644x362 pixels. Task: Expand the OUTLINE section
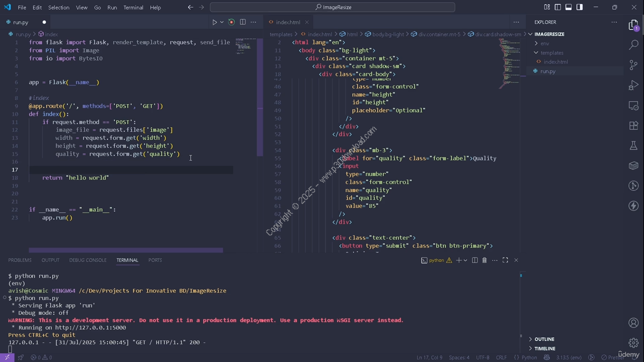click(x=544, y=339)
